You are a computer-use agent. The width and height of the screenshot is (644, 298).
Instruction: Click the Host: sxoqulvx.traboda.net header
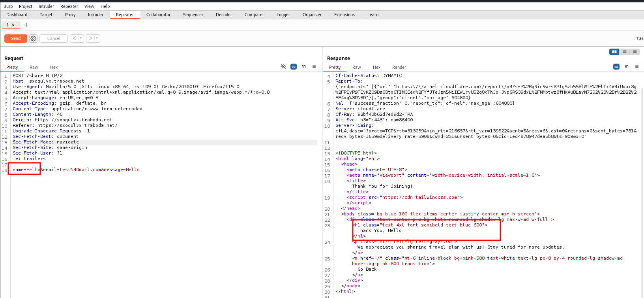click(x=48, y=81)
